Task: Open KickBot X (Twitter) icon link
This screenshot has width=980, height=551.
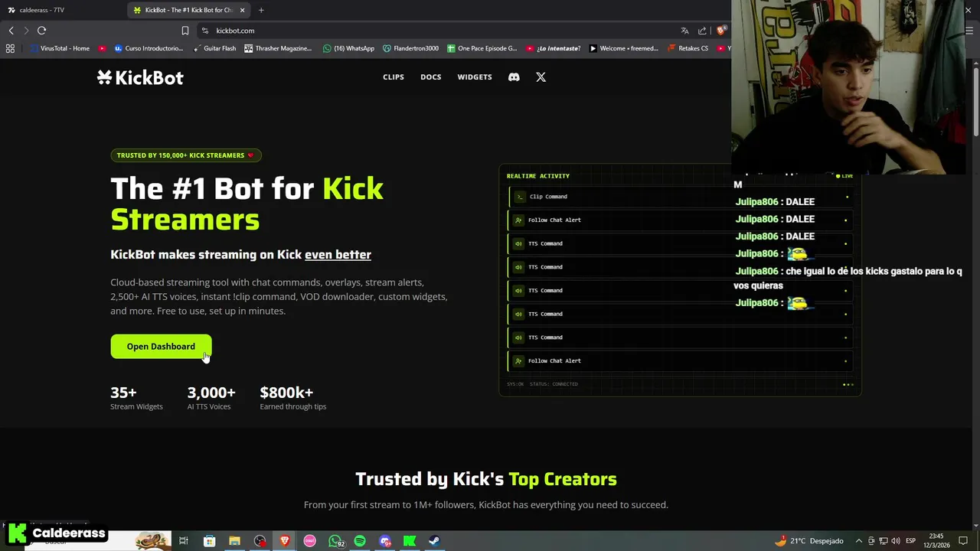Action: click(541, 77)
